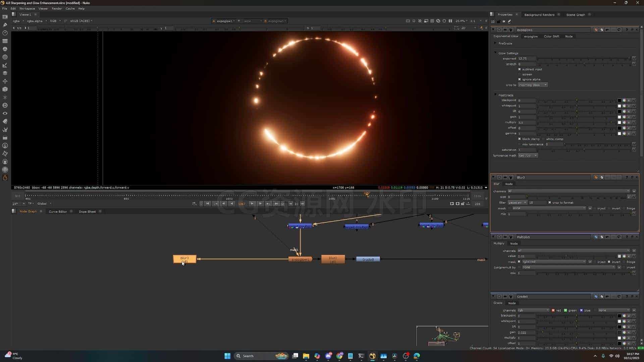Open the Blur3 filter gaussian dropdown
The height and width of the screenshot is (362, 644).
517,202
